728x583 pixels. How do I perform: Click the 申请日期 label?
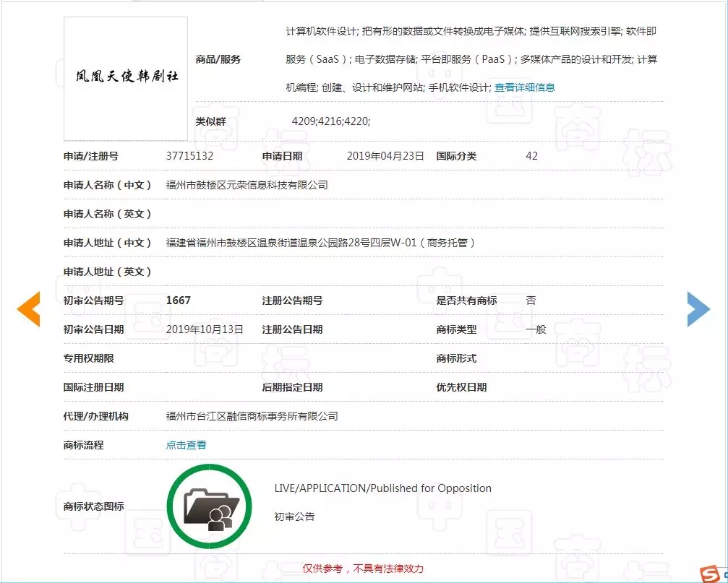[x=282, y=156]
